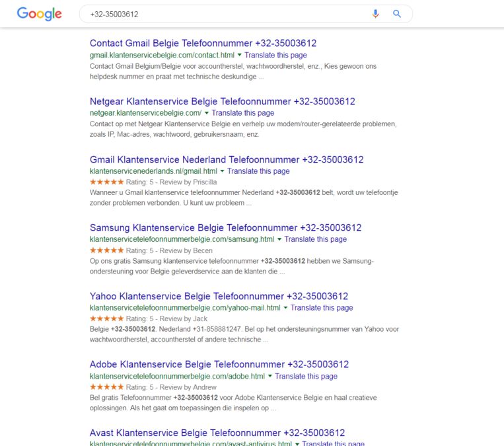
Task: Open Avast Klantenservice Belgie result title
Action: coord(217,433)
